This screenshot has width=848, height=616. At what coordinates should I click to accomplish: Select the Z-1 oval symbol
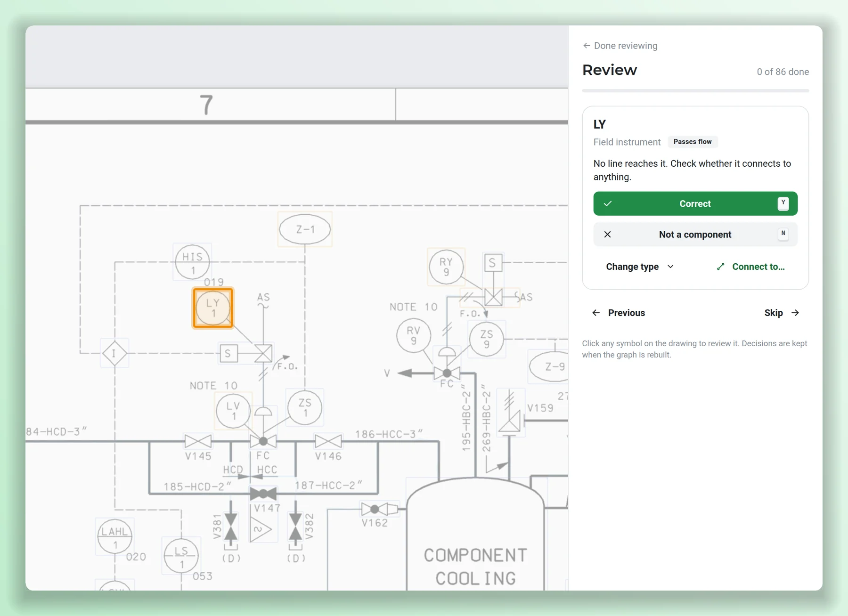(305, 229)
